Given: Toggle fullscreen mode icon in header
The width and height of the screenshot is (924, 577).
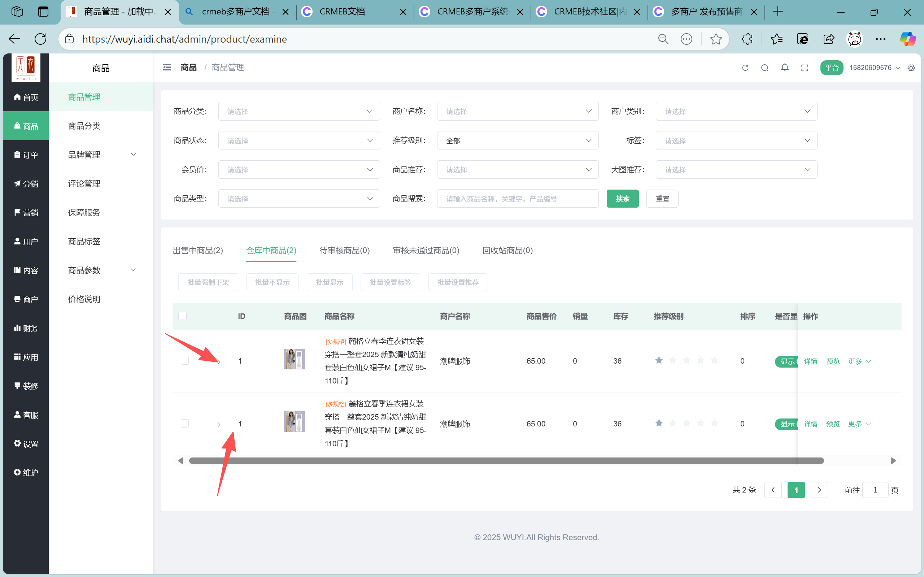Looking at the screenshot, I should 805,68.
